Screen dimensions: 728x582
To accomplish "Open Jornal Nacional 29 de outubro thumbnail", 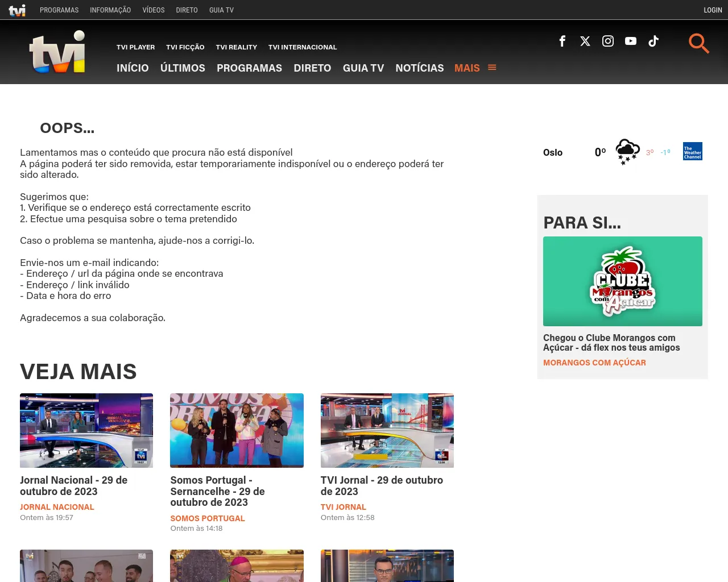I will click(86, 430).
